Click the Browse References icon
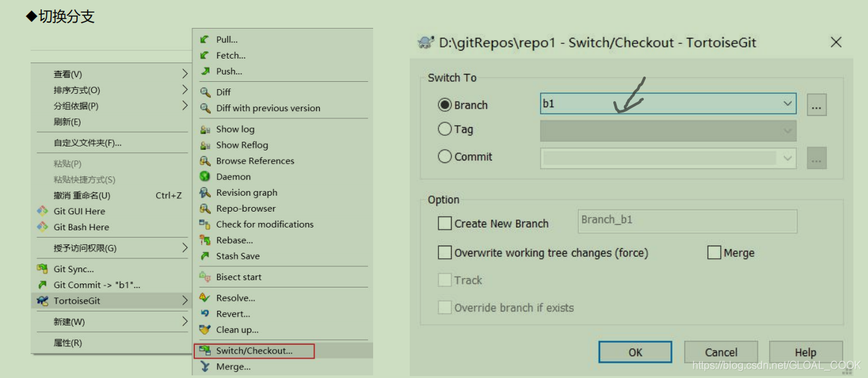 pos(205,161)
